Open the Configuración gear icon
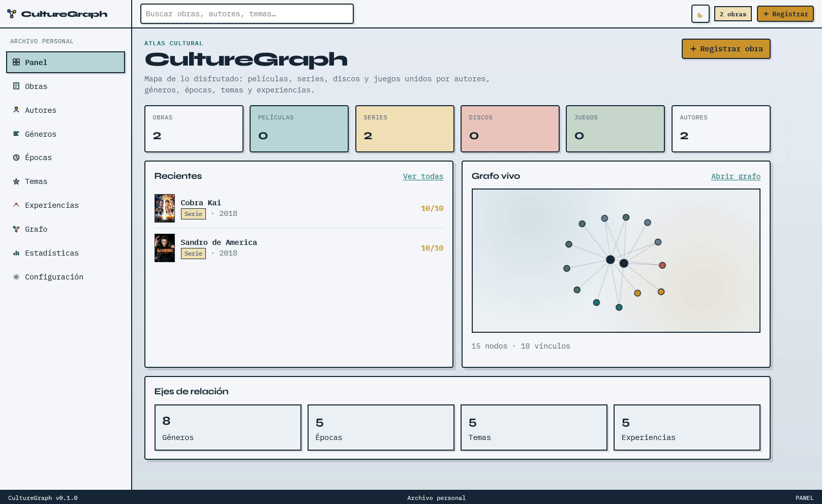Viewport: 822px width, 504px height. pos(16,277)
